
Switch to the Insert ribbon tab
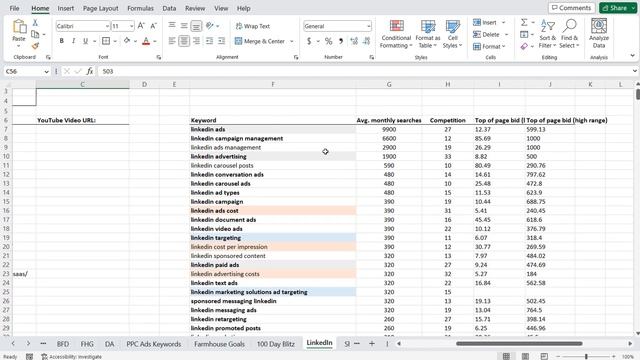click(x=66, y=8)
